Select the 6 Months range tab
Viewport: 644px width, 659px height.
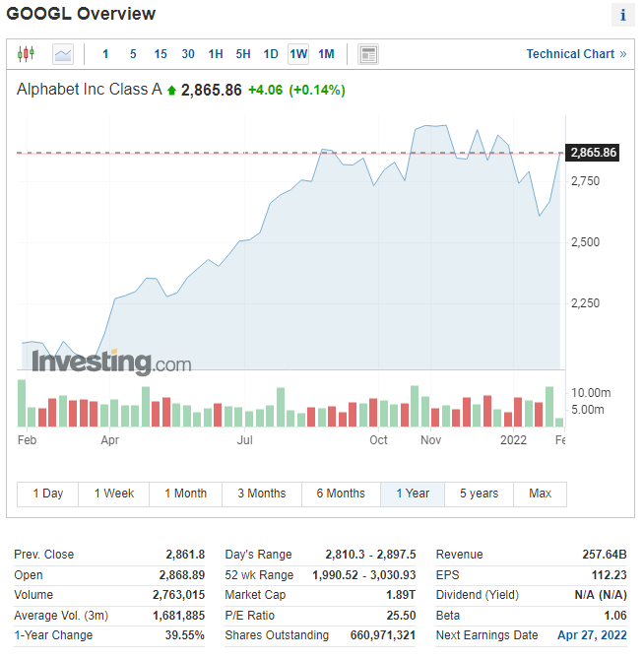pyautogui.click(x=341, y=494)
